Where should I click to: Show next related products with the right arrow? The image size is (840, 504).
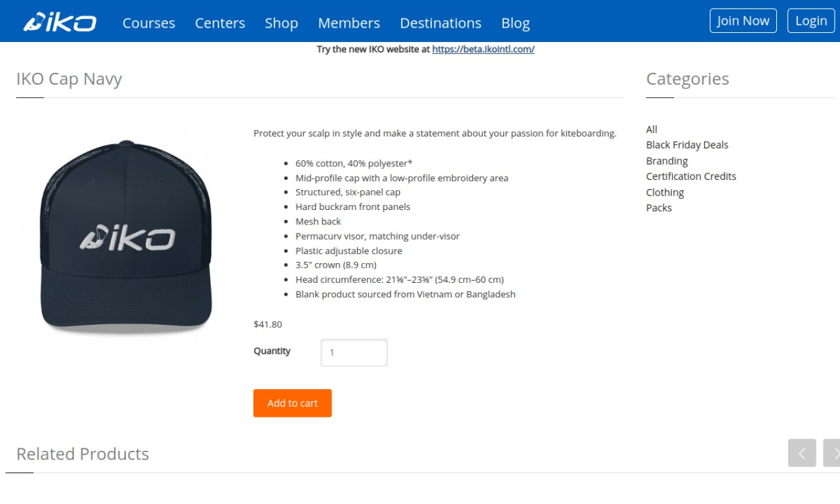click(832, 453)
